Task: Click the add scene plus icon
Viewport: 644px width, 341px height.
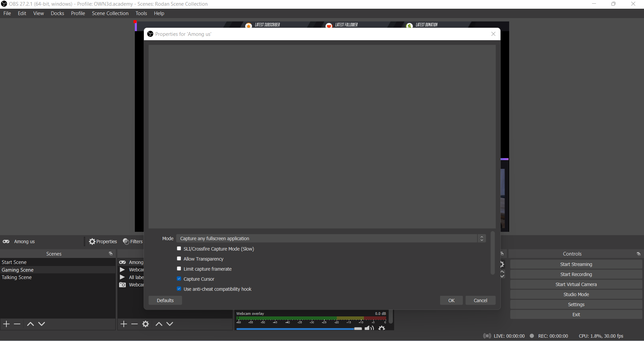Action: tap(6, 324)
